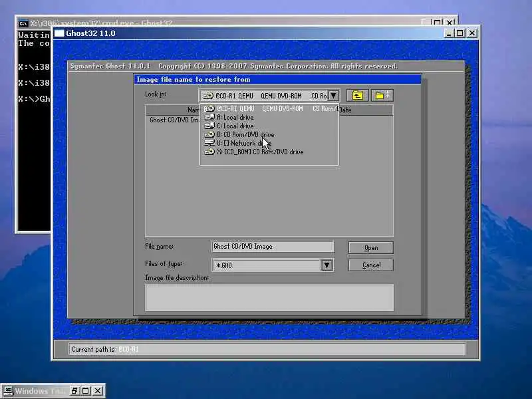Select the Ghost CD/DVD Image list row
The image size is (532, 399).
pyautogui.click(x=174, y=120)
